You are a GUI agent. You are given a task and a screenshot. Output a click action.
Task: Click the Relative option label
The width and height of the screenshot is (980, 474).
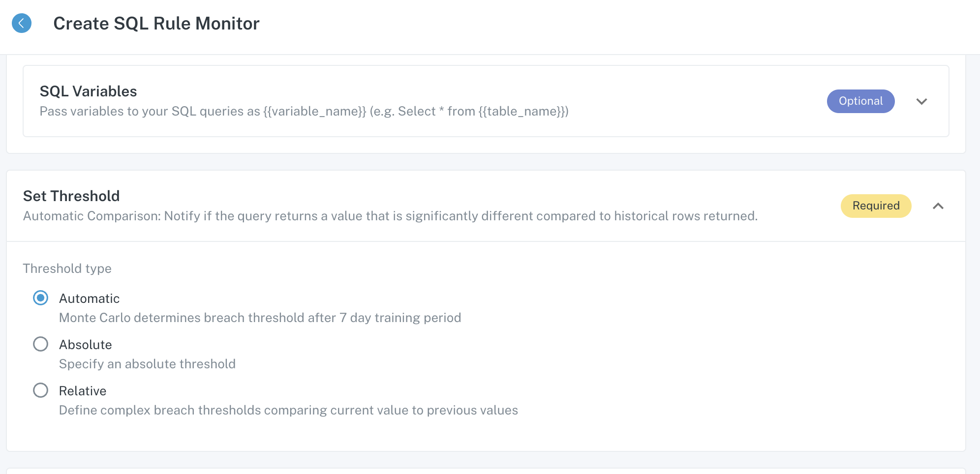[x=83, y=391]
